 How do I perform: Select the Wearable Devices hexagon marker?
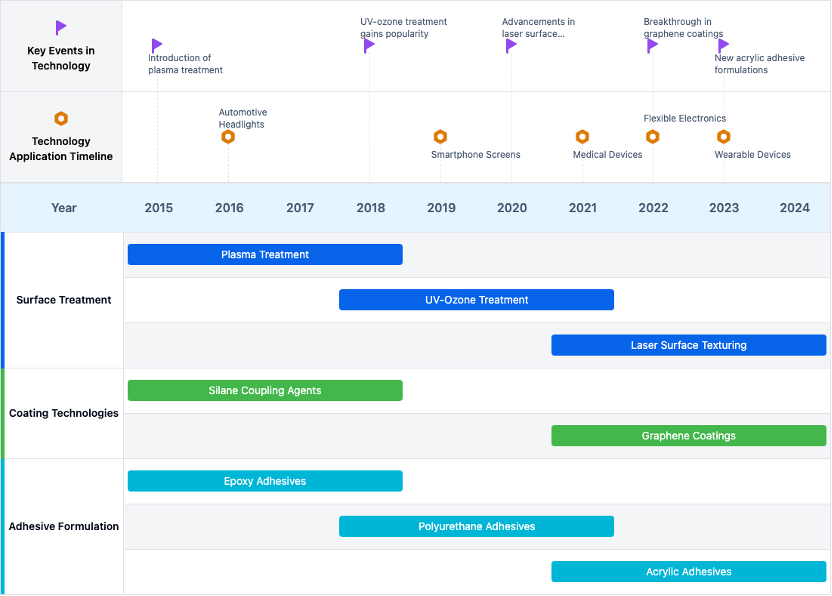(x=723, y=137)
